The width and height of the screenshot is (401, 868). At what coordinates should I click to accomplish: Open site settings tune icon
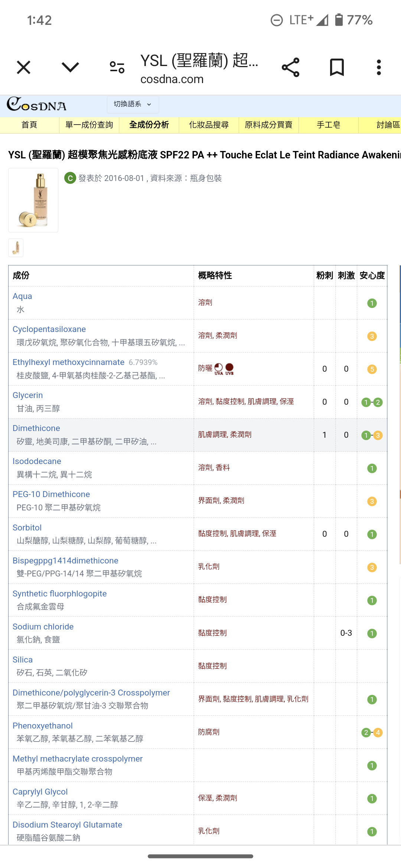tap(117, 68)
